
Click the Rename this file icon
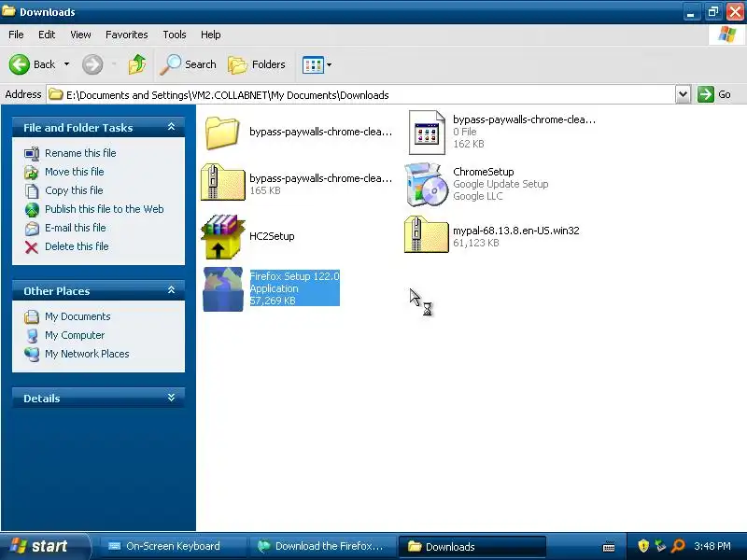click(32, 153)
